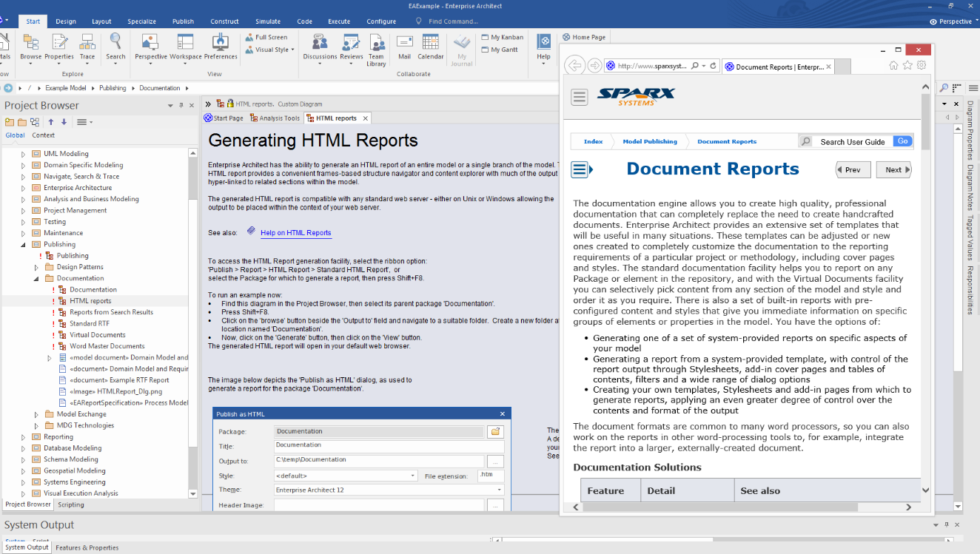Open the Project Browser hamburger menu dropdown

[x=84, y=122]
